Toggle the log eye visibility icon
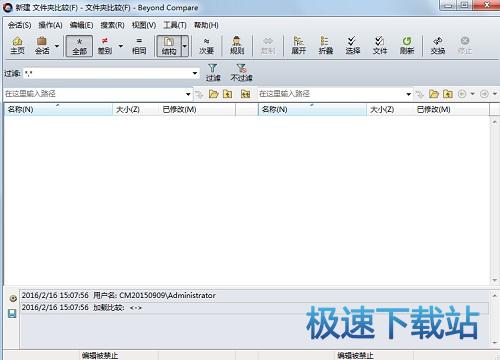The image size is (500, 360). [x=13, y=298]
